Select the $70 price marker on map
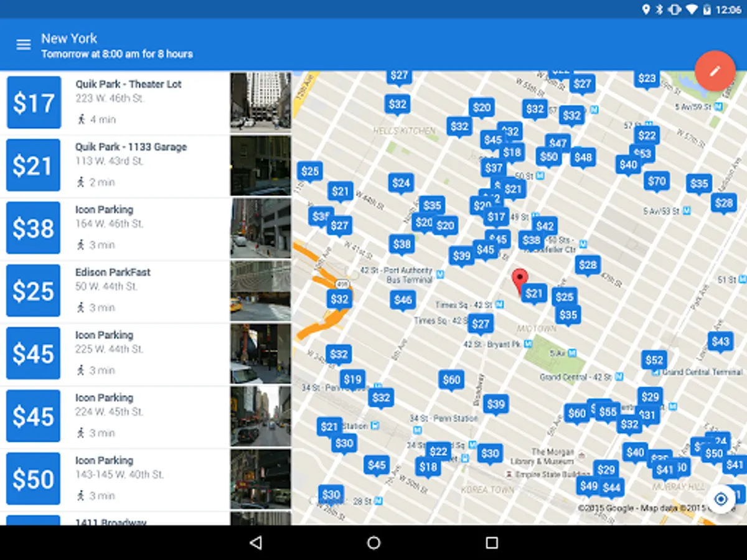 click(x=657, y=183)
